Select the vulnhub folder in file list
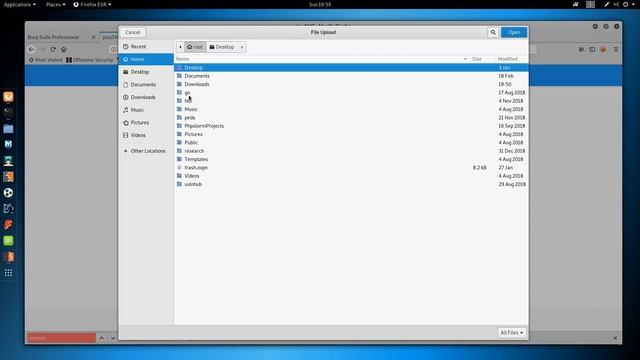Viewport: 640px width, 360px height. (351, 184)
